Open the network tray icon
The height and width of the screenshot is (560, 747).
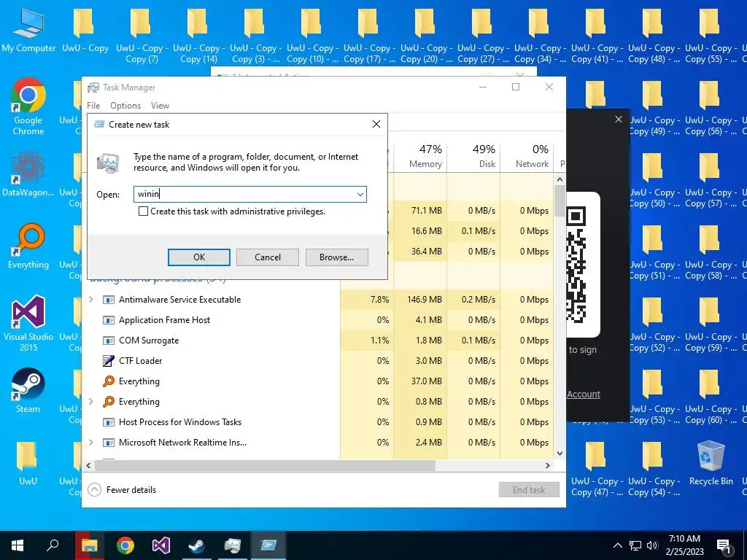coord(635,545)
